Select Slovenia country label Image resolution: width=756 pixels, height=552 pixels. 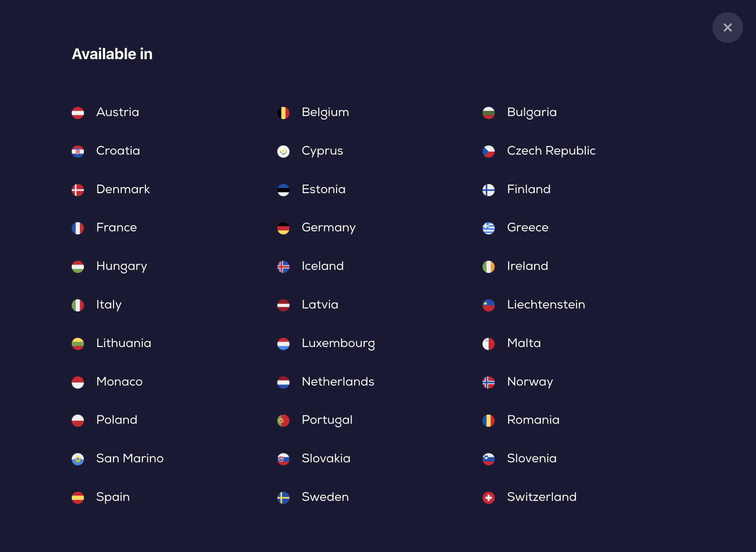[532, 458]
